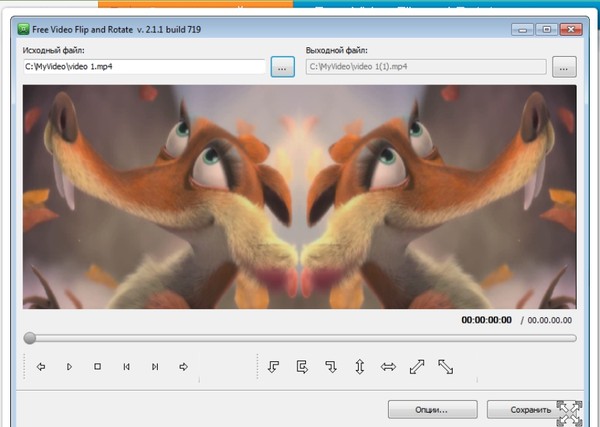Browse for the output file location
Screen dimensions: 600x427
[x=564, y=67]
